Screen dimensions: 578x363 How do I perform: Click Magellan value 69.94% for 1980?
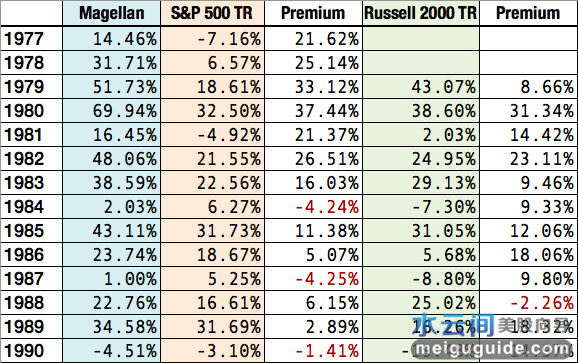pyautogui.click(x=125, y=111)
